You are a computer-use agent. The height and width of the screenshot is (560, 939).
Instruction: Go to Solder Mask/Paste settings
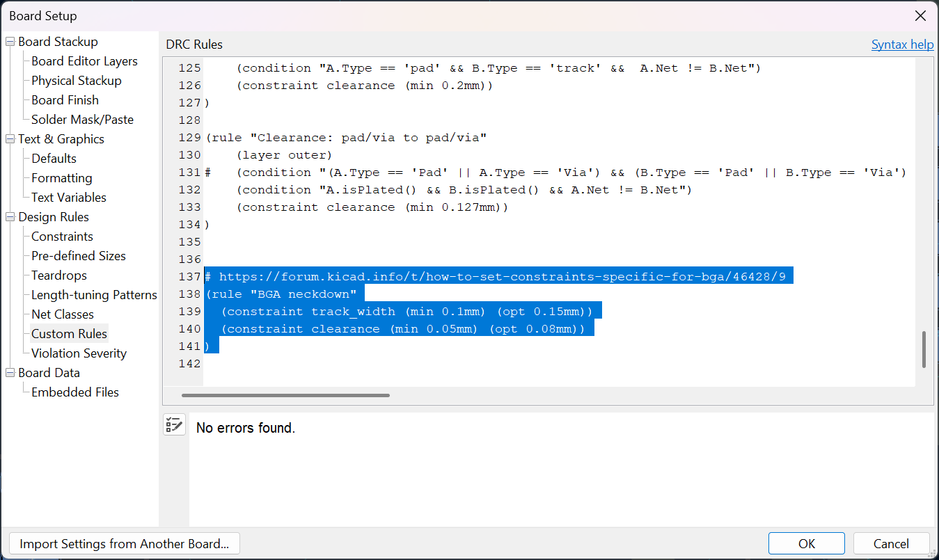pos(82,120)
